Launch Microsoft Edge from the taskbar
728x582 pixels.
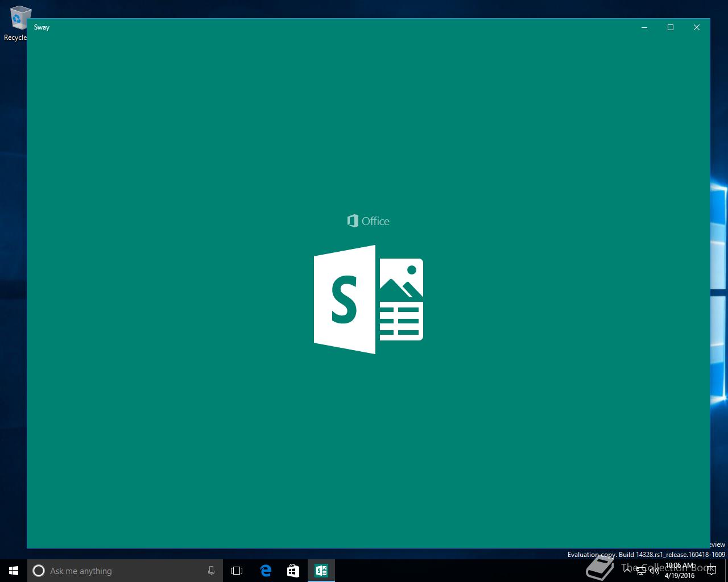[x=266, y=571]
